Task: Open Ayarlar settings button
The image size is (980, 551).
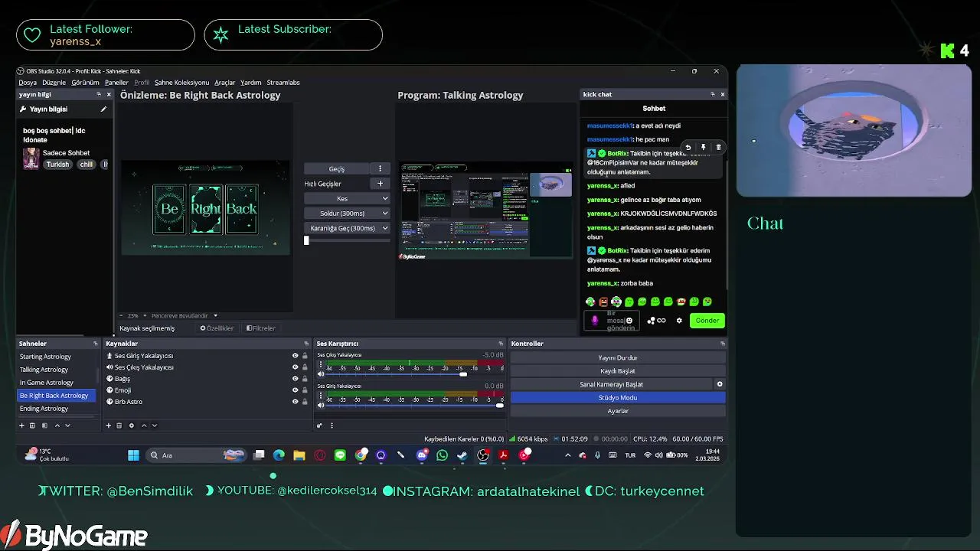Action: [618, 411]
